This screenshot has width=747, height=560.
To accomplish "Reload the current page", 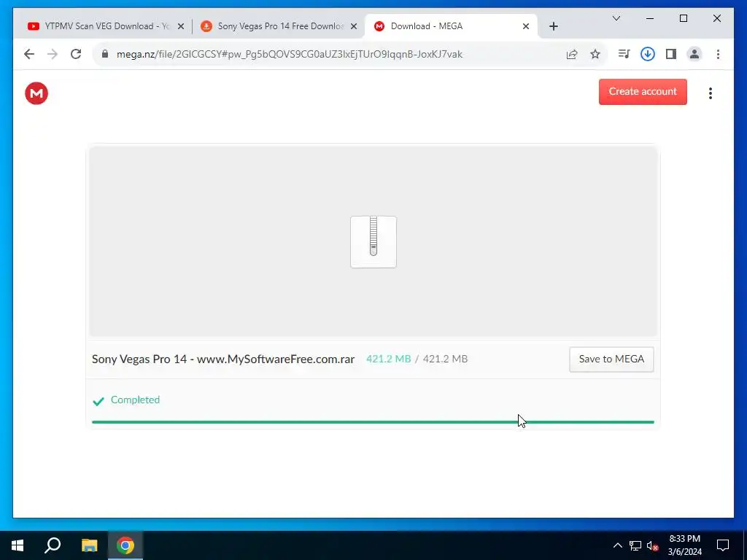I will click(76, 54).
